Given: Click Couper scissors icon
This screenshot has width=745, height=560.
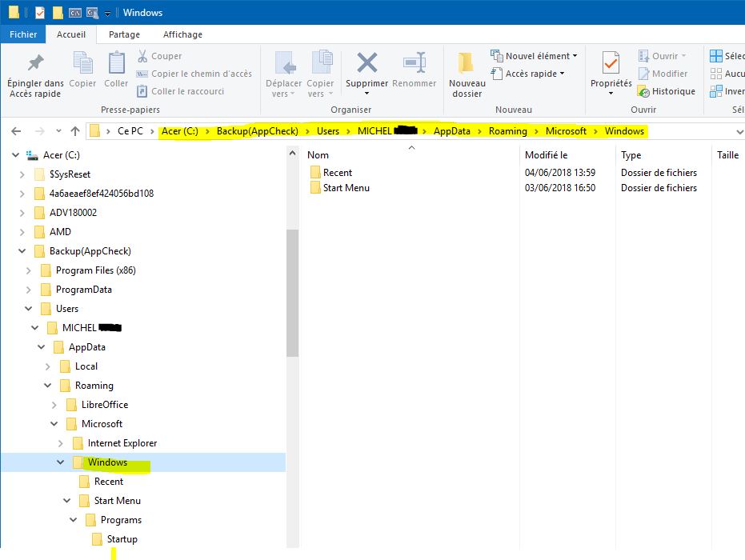Looking at the screenshot, I should [142, 56].
